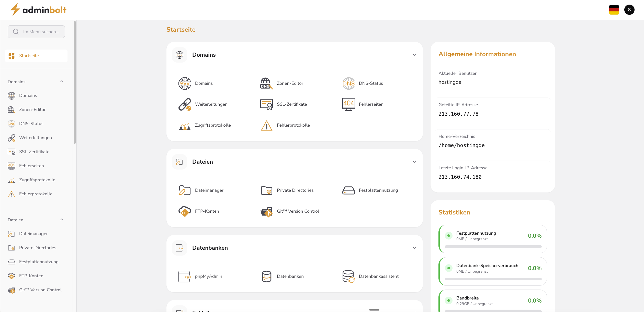Image resolution: width=644 pixels, height=312 pixels.
Task: Open the Fehlerseiten 404 monitor icon
Action: [x=348, y=104]
